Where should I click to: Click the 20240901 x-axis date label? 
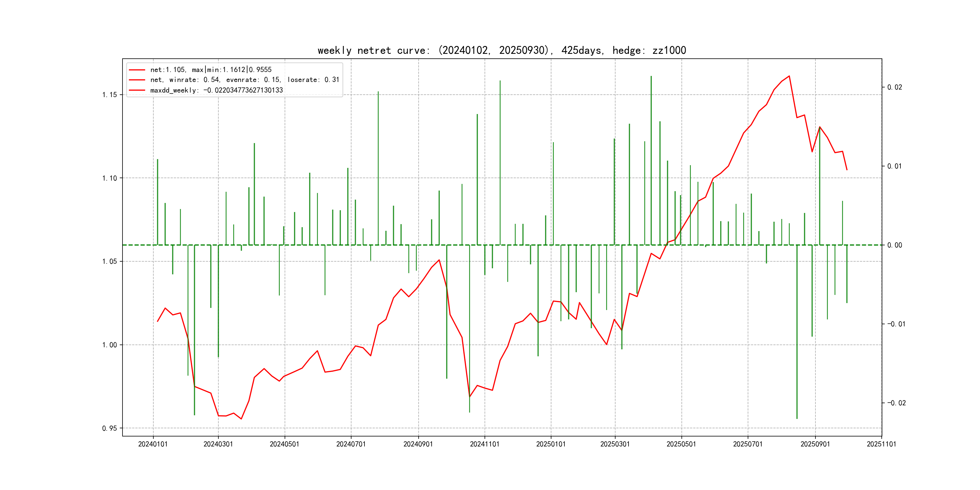(418, 444)
